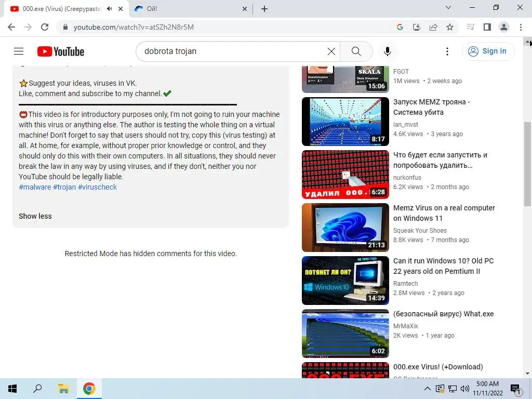
Task: Open the #trojan hashtag link
Action: (x=64, y=187)
